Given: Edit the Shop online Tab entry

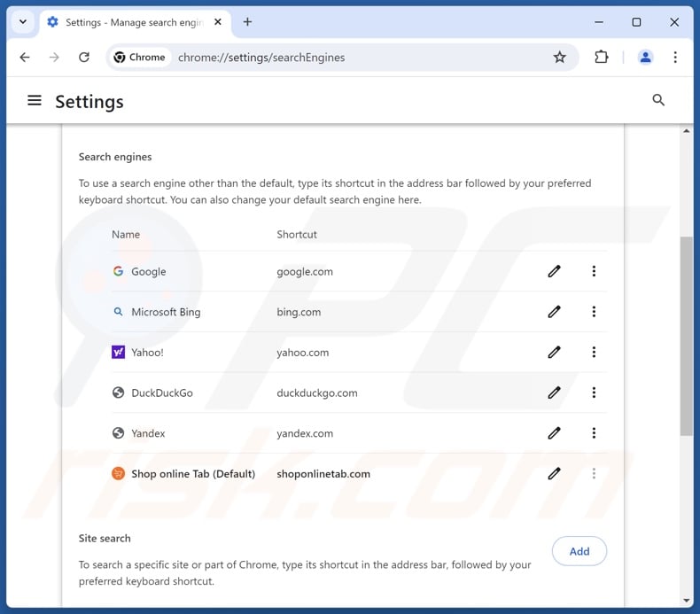Looking at the screenshot, I should click(x=554, y=473).
